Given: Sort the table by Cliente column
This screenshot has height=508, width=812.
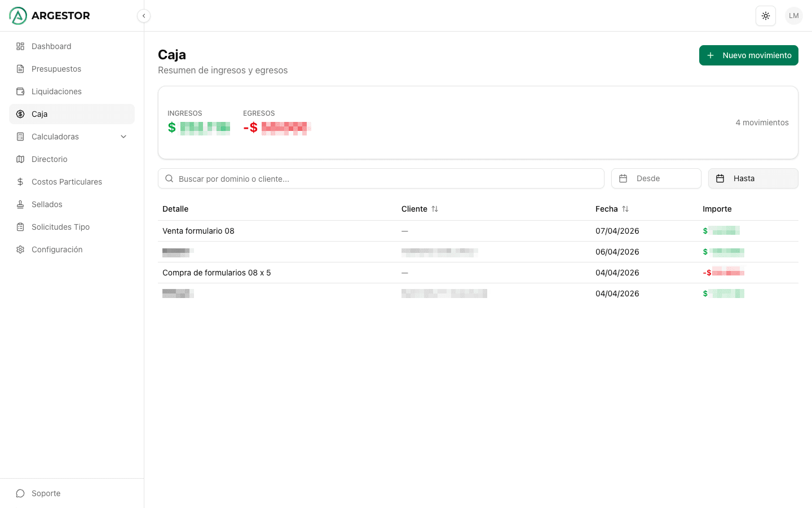Looking at the screenshot, I should pos(434,209).
